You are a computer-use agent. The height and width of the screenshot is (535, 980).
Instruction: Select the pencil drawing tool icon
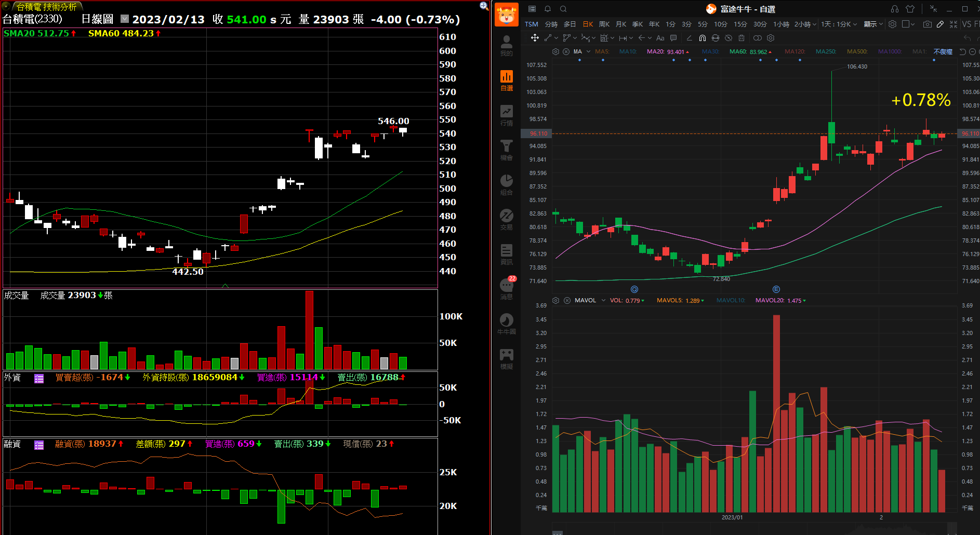(940, 24)
